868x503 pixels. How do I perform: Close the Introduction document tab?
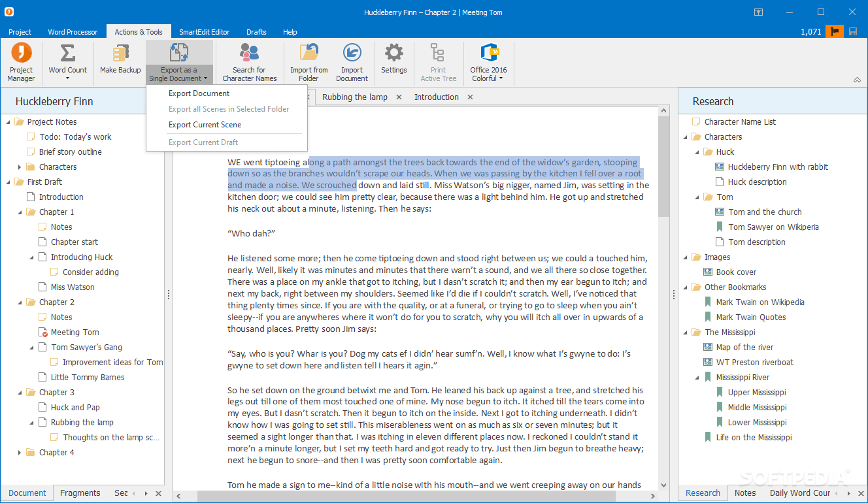coord(470,97)
